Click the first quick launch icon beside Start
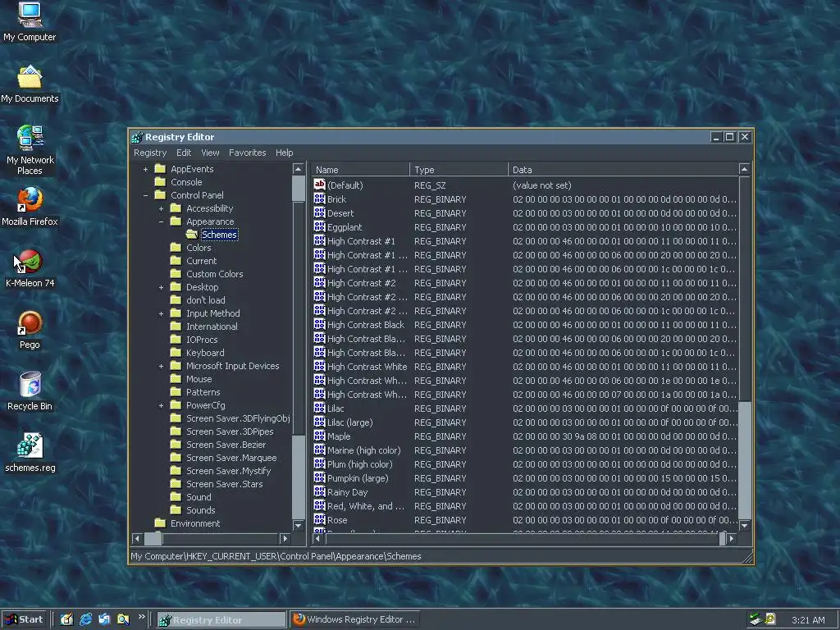Image resolution: width=840 pixels, height=630 pixels. (67, 619)
